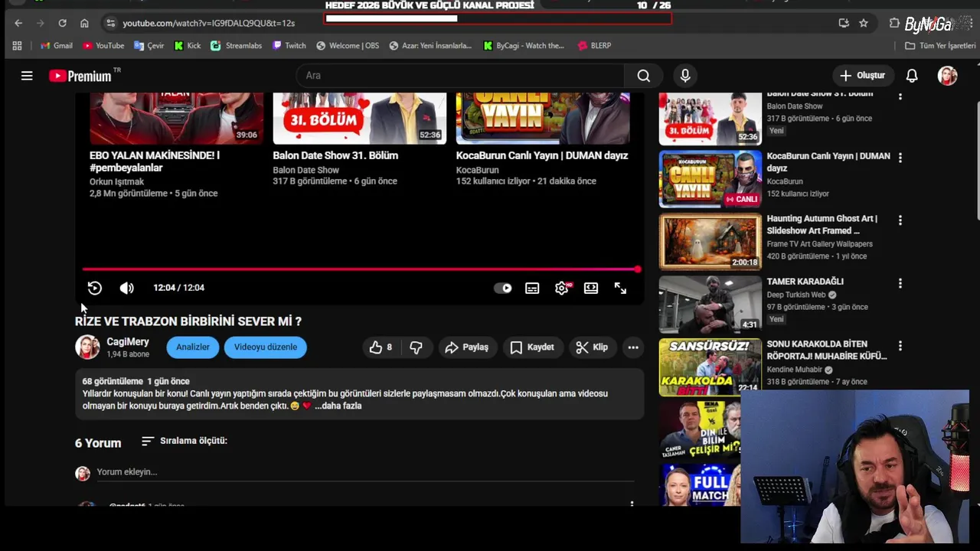Click the Paylaş share button
Image resolution: width=980 pixels, height=551 pixels.
(466, 347)
